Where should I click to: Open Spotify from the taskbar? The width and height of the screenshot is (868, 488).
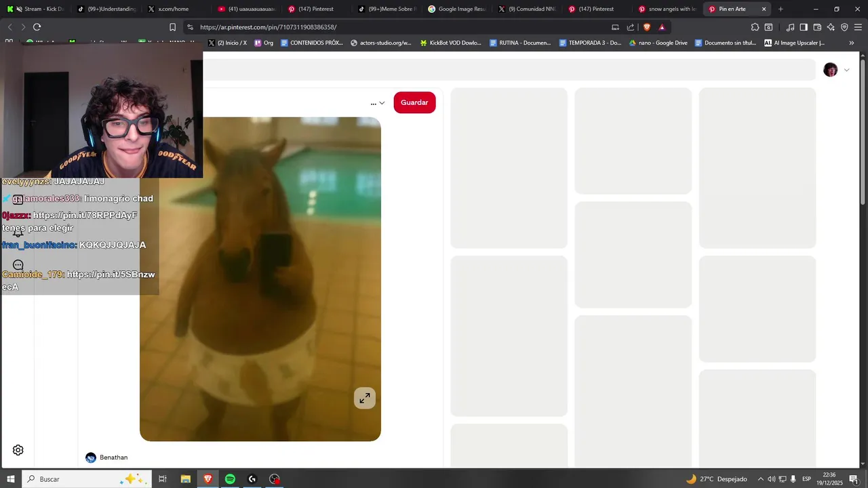coord(230,479)
